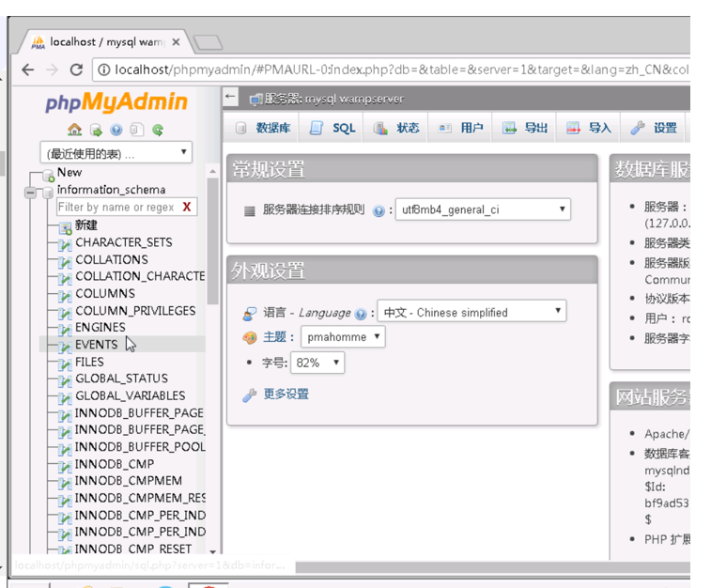Image resolution: width=711 pixels, height=588 pixels.
Task: Click the wrench icon beside 更多设置
Action: 250,395
